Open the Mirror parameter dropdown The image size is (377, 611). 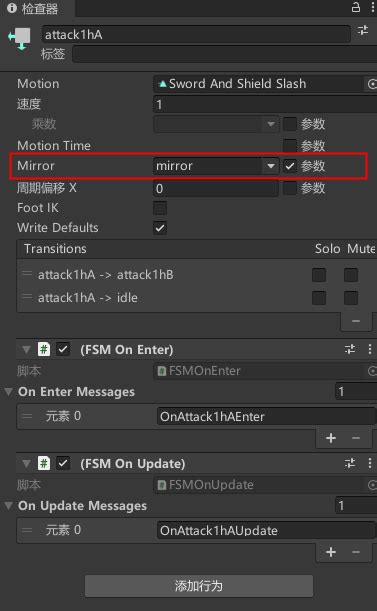[x=216, y=166]
